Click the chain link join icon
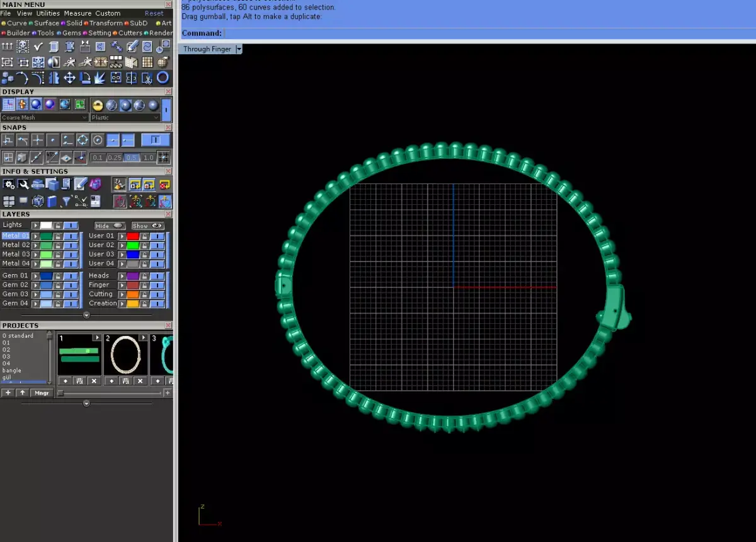This screenshot has width=756, height=542. [x=116, y=77]
